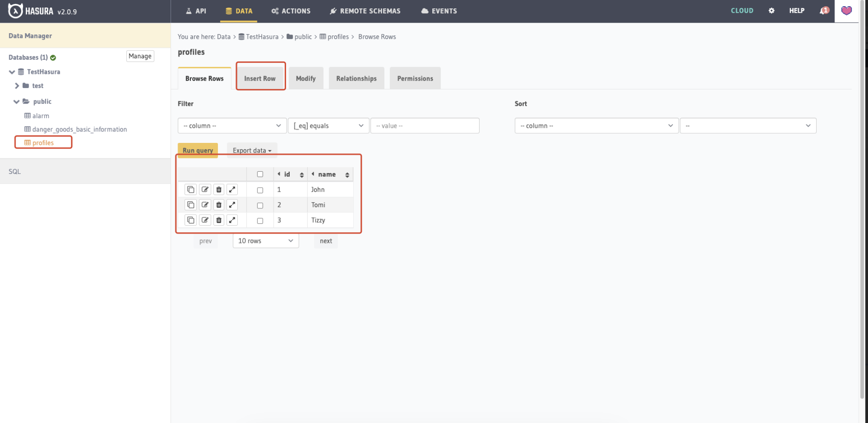Check the checkbox for row id 2
This screenshot has height=423, width=868.
click(260, 205)
